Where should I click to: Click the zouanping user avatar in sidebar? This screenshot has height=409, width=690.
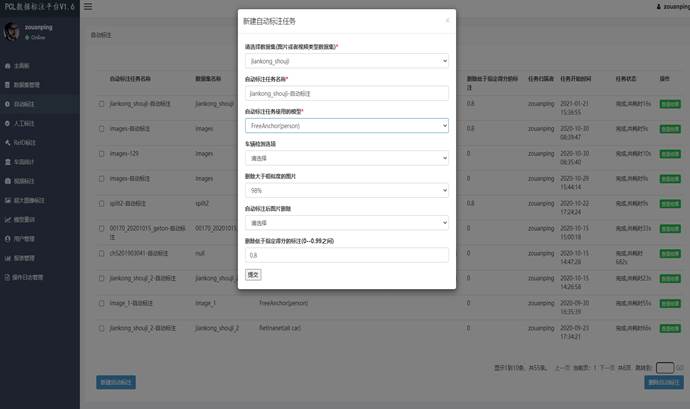11,33
